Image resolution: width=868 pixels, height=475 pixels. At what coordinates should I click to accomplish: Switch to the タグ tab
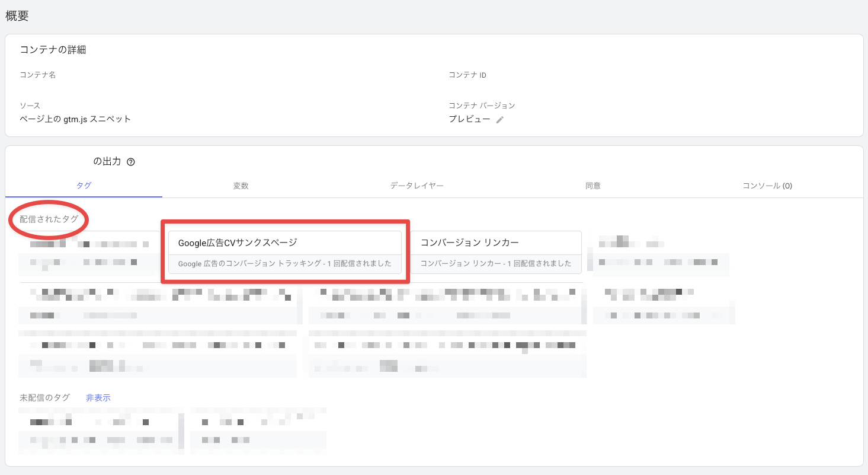pos(84,186)
